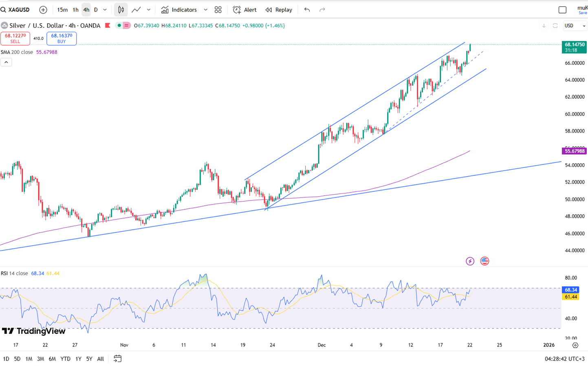Viewport: 588px width, 366px height.
Task: Undo the last chart action
Action: (307, 10)
